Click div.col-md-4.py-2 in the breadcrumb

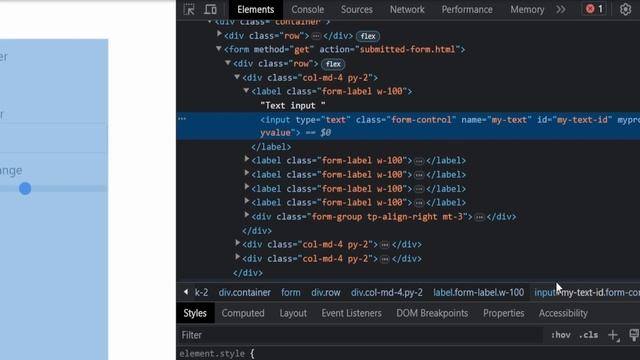387,293
